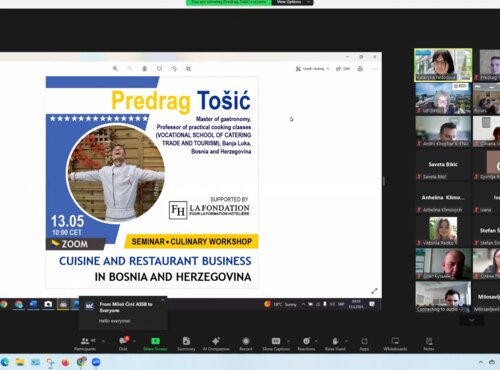
Task: Open the camera app in shared taskbar
Action: point(48,304)
